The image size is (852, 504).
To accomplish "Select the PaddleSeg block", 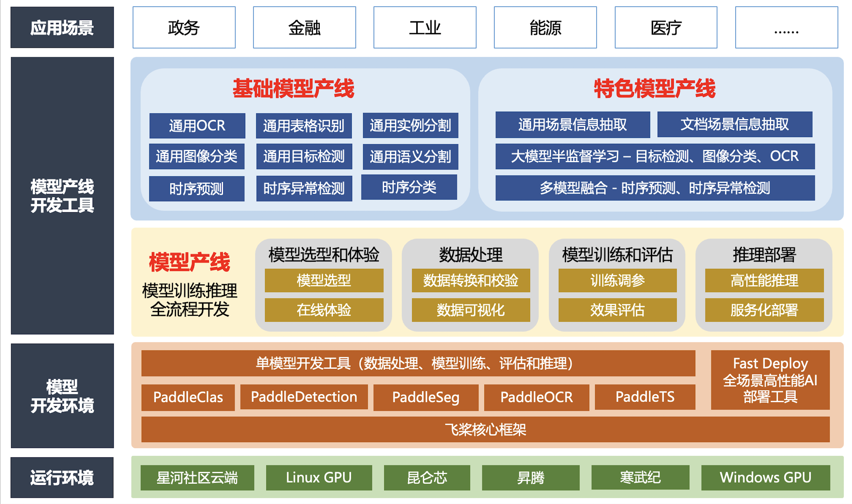I will point(426,397).
